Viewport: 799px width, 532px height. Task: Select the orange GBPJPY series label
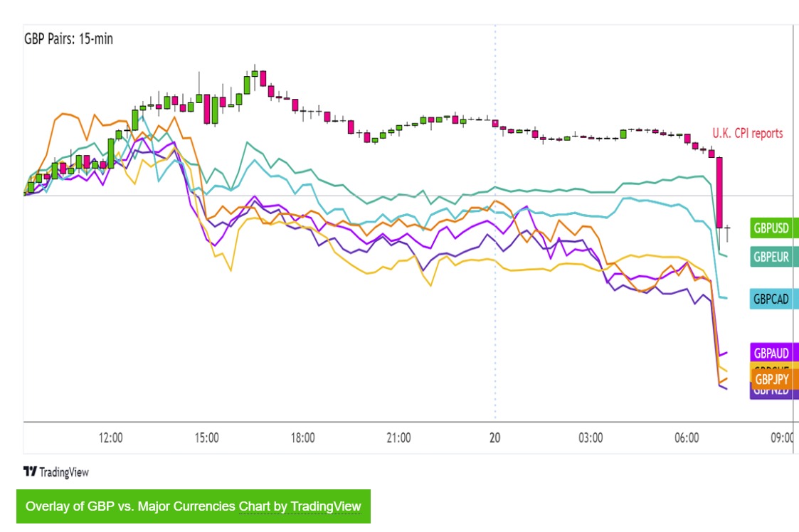pyautogui.click(x=771, y=378)
